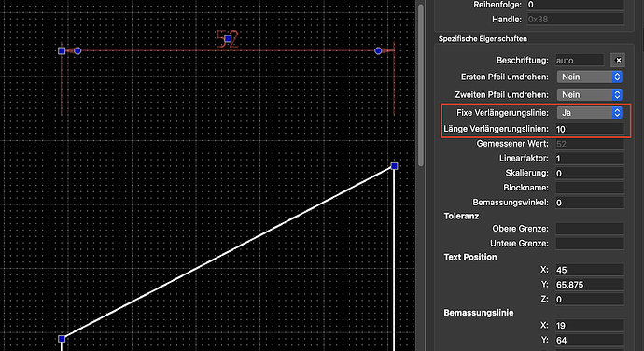Click the Untere Grenze tolerance field
This screenshot has height=351, width=644.
pyautogui.click(x=590, y=244)
